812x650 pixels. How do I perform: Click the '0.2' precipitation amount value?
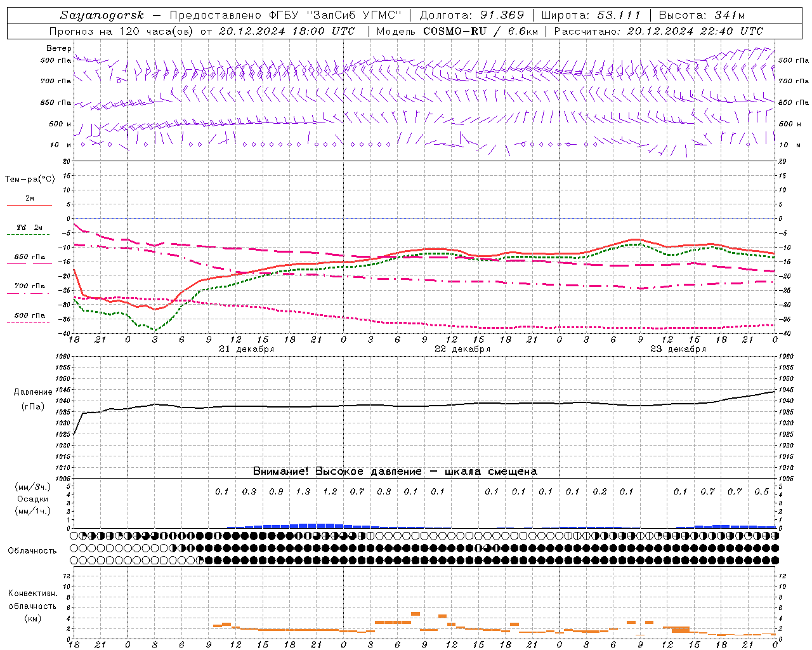(599, 491)
